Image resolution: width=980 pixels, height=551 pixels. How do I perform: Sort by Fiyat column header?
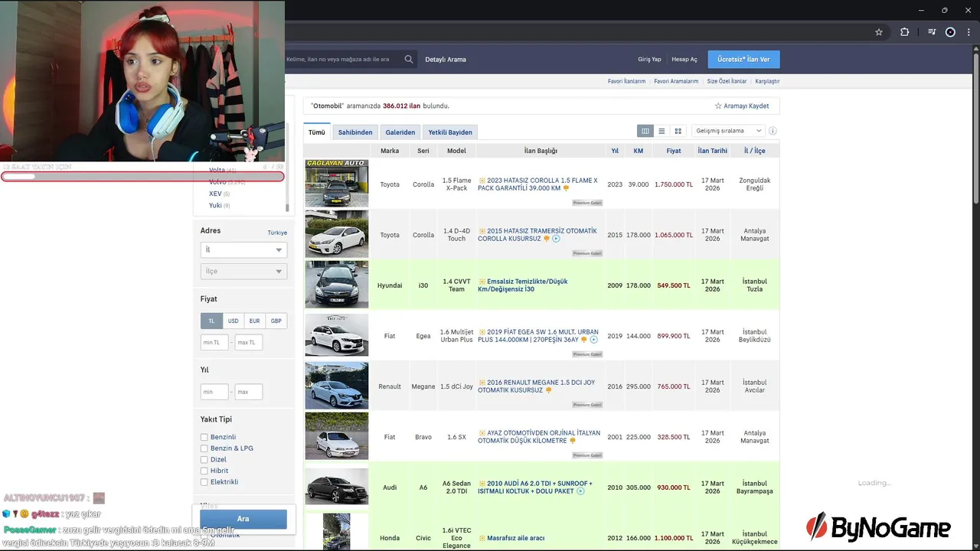click(x=674, y=151)
